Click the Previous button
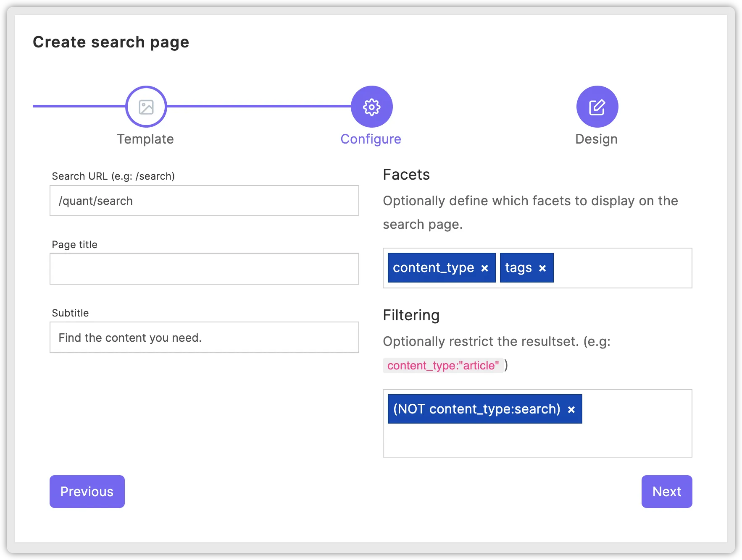Viewport: 742px width, 560px height. tap(87, 492)
